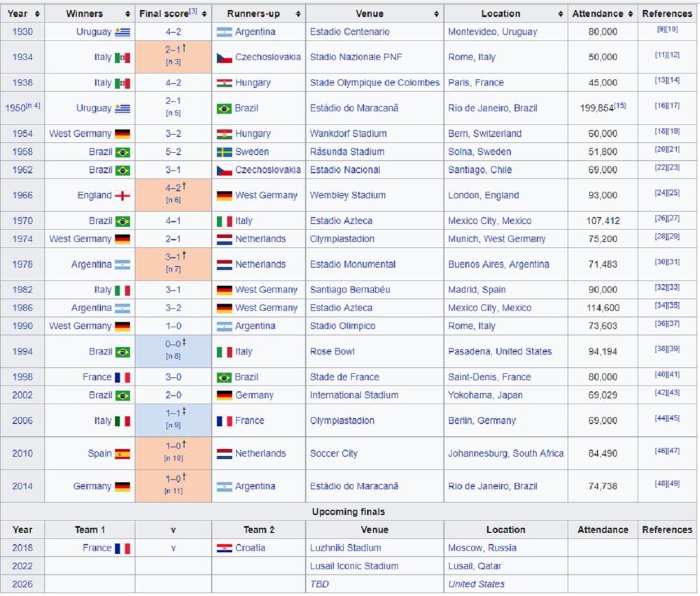Click the Spain flag in the 2010 row
The width and height of the screenshot is (700, 596).
[122, 454]
